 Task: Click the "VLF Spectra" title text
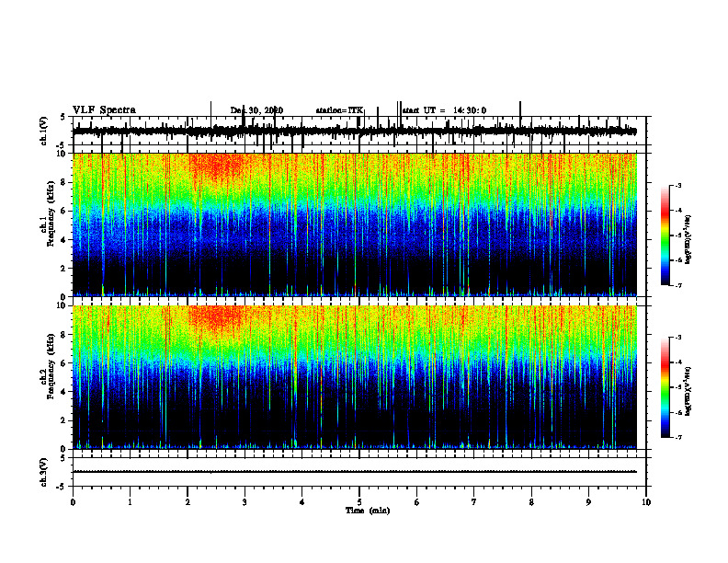(x=104, y=110)
